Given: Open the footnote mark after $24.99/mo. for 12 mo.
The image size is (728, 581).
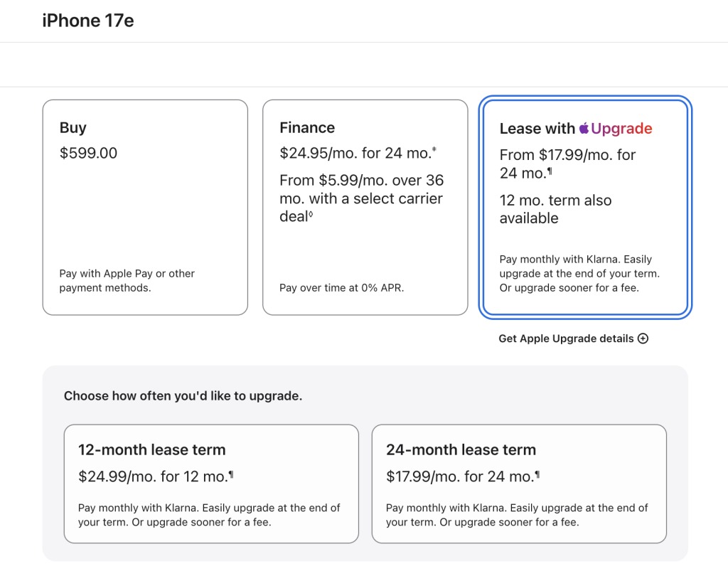Looking at the screenshot, I should pos(231,474).
